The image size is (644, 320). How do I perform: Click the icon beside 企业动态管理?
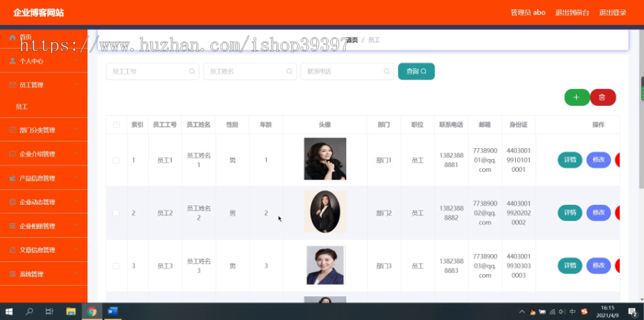click(x=12, y=202)
